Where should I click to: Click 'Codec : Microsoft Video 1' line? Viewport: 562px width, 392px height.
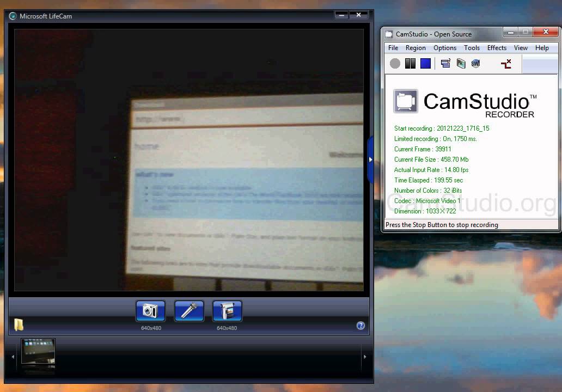click(x=427, y=201)
